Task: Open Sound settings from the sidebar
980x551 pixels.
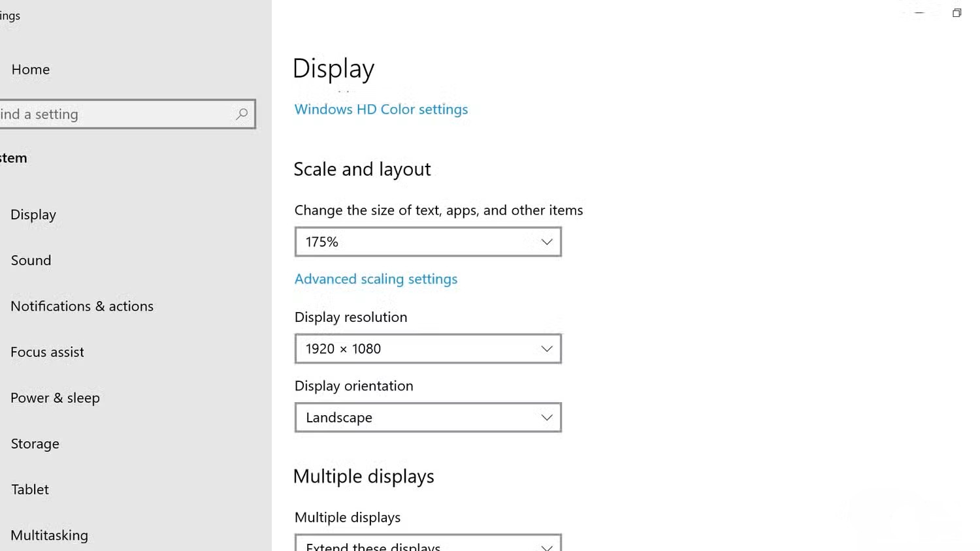Action: [x=31, y=260]
